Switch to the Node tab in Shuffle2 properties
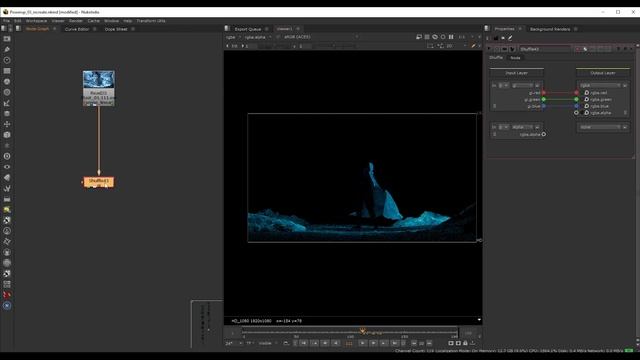640x360 pixels. coord(515,58)
